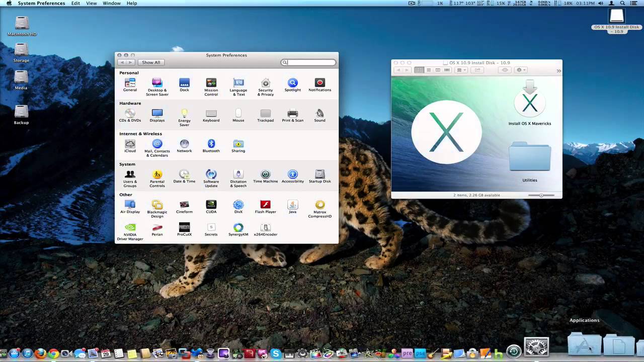This screenshot has width=644, height=362.
Task: Open iCloud preferences
Action: 130,145
